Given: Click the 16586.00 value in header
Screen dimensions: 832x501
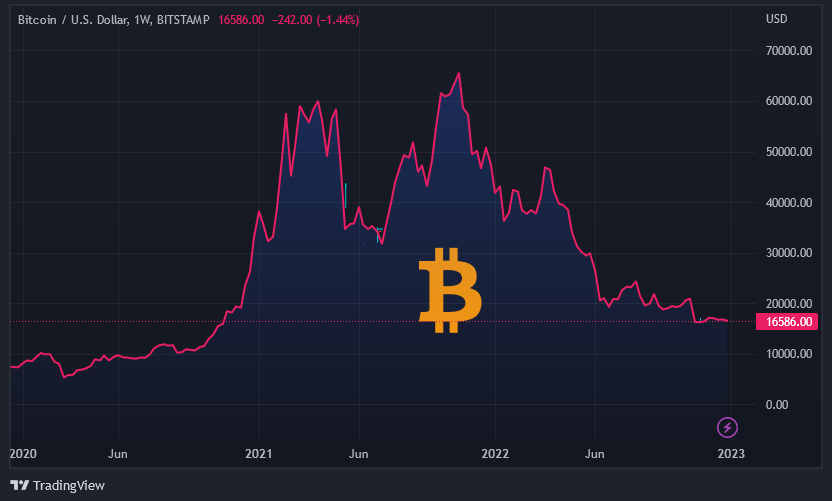Looking at the screenshot, I should coord(241,20).
